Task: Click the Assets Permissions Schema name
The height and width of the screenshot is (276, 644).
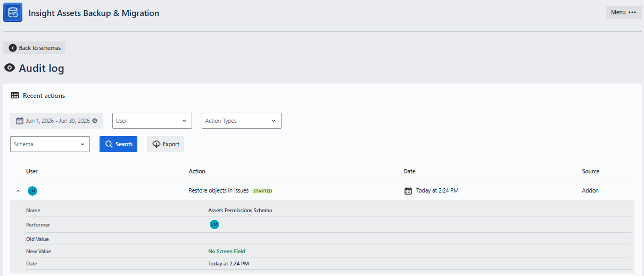Action: [x=240, y=211]
